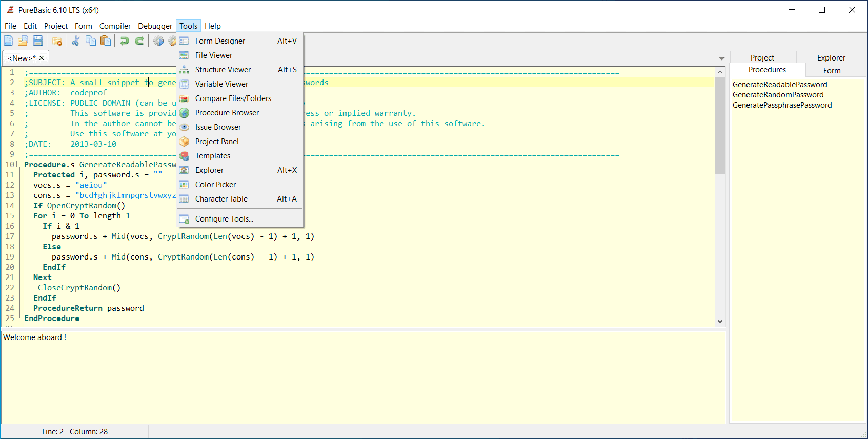Select Compare Files/Folders menu entry
This screenshot has width=868, height=439.
coord(240,98)
